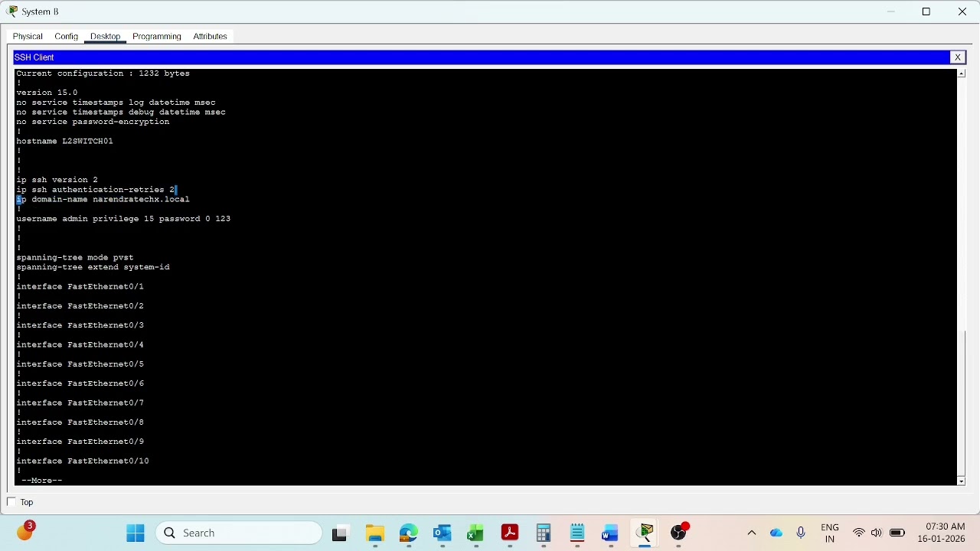Open Calculator from the taskbar

pyautogui.click(x=544, y=533)
